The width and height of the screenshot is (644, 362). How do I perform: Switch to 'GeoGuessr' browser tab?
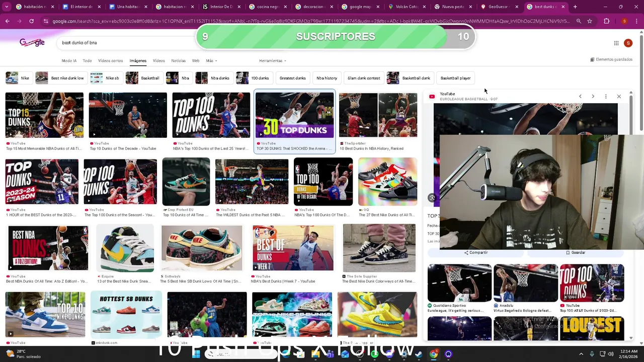[x=498, y=7]
